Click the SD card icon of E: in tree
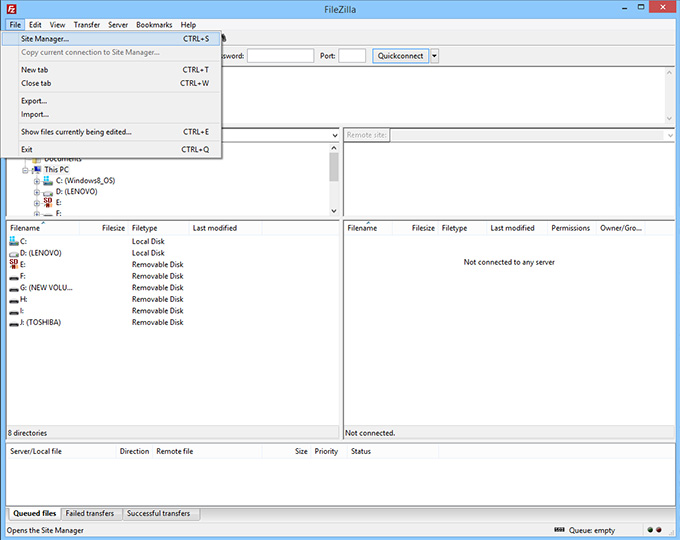This screenshot has height=540, width=680. click(x=48, y=203)
